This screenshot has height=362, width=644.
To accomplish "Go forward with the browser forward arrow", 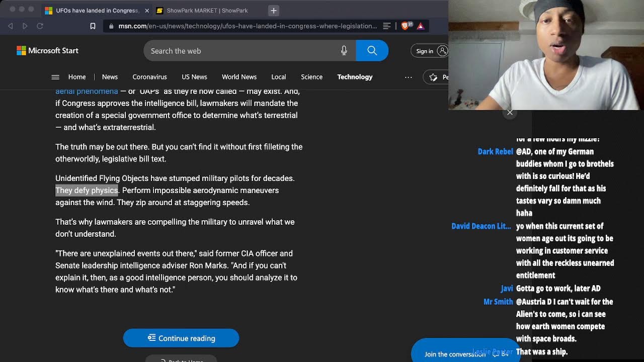I will point(25,26).
